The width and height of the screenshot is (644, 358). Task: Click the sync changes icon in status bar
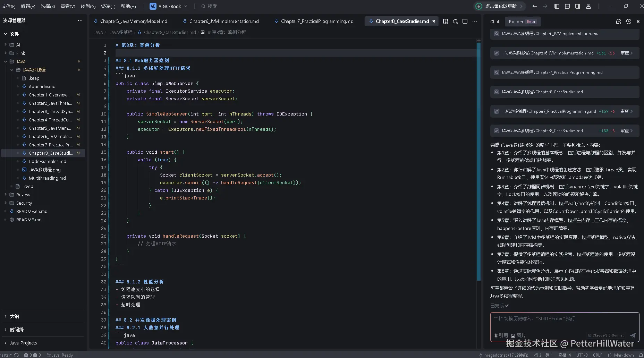[x=16, y=355]
